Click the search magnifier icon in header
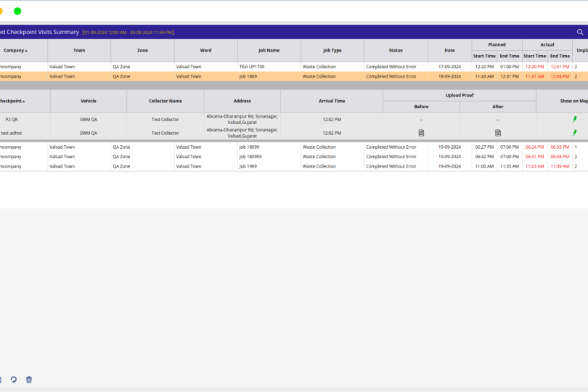 [x=579, y=32]
